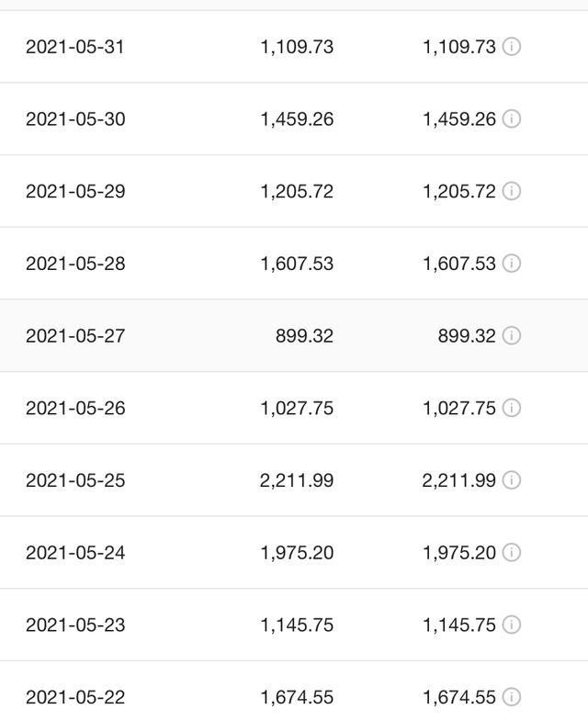Click info icon on 2021-05-26 row
Image resolution: width=588 pixels, height=720 pixels.
(511, 408)
